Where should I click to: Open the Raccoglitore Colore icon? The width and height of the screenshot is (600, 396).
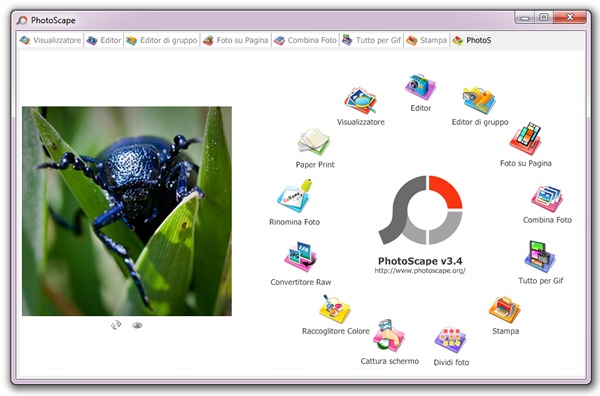(335, 309)
